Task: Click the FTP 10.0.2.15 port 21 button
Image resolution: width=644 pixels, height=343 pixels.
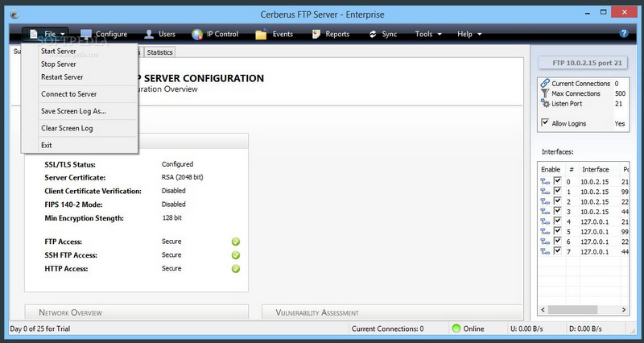Action: [x=583, y=63]
